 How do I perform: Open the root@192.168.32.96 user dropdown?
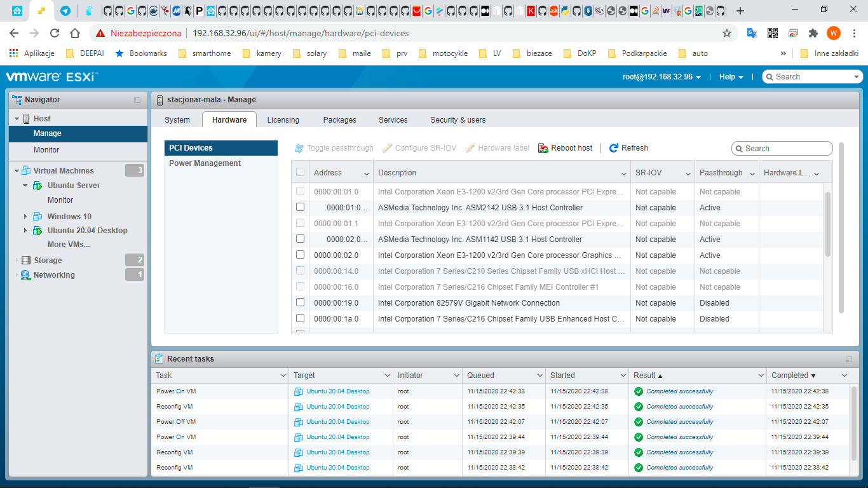point(662,77)
